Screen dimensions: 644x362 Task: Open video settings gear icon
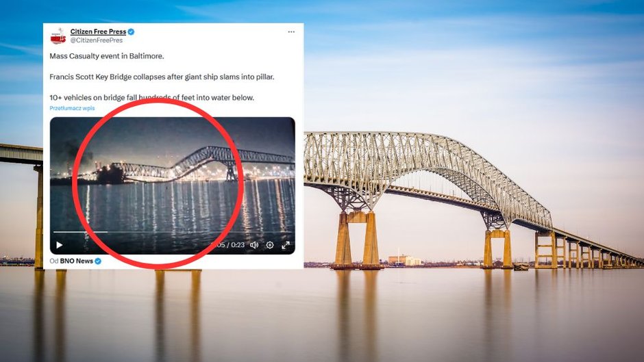click(x=270, y=245)
